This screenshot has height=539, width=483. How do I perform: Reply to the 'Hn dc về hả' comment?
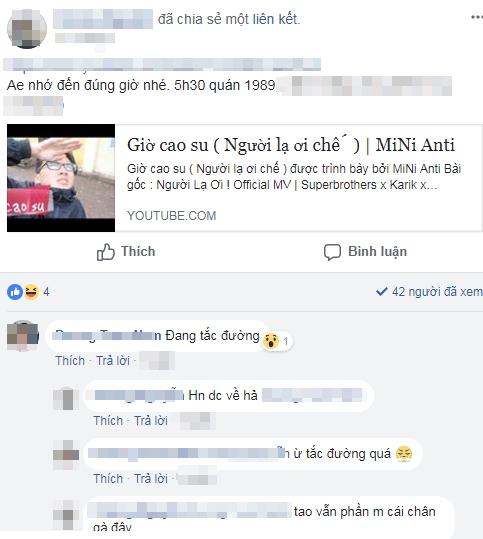[151, 421]
